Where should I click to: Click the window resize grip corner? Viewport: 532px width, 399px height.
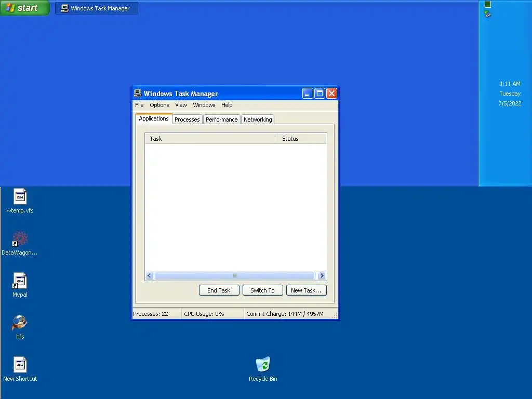click(335, 315)
